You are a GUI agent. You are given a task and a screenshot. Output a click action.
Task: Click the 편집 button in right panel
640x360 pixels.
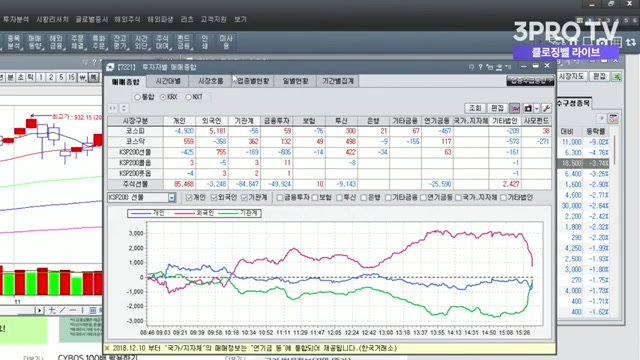coord(599,76)
